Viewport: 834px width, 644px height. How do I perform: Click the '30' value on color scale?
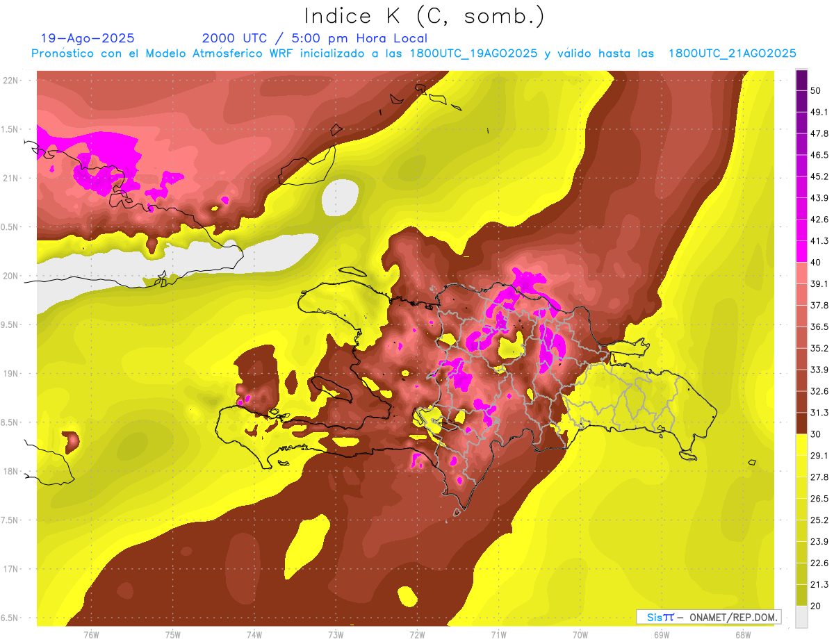[816, 434]
